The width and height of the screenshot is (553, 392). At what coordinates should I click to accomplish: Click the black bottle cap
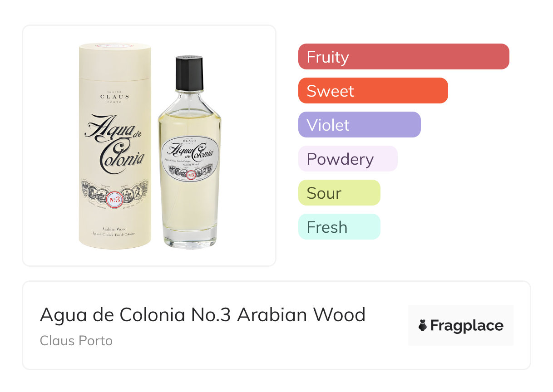pos(189,73)
